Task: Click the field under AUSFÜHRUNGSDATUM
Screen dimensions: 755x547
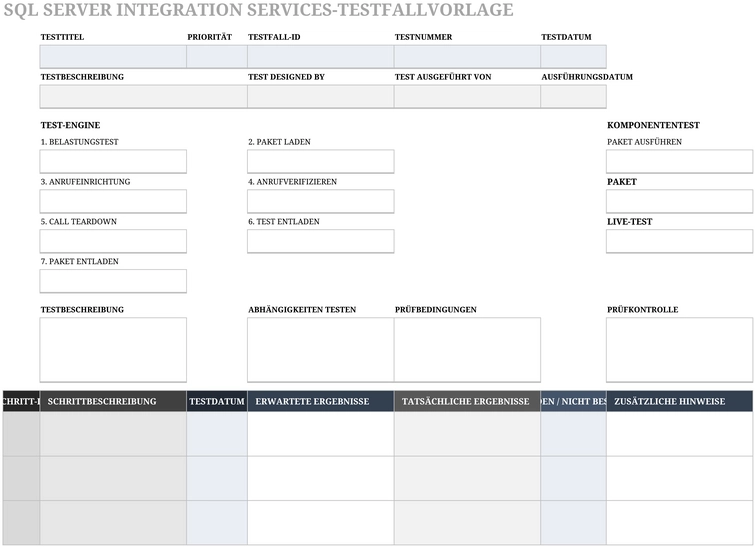Action: coord(573,97)
